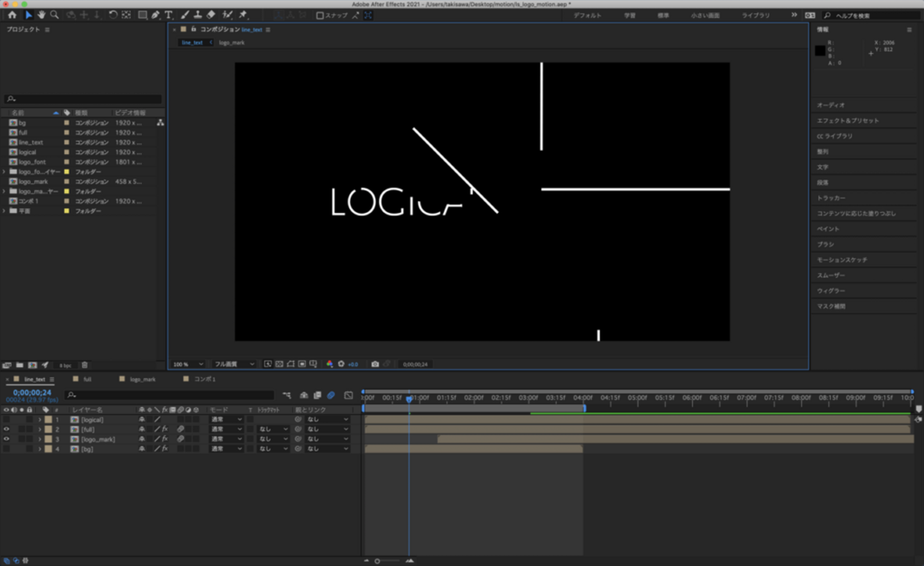Click the Home icon in the toolbar
This screenshot has height=566, width=924.
pos(12,15)
